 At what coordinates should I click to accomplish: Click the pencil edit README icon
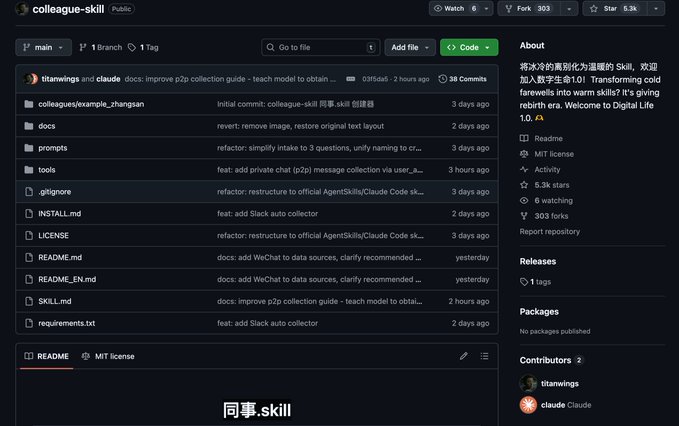pos(463,356)
